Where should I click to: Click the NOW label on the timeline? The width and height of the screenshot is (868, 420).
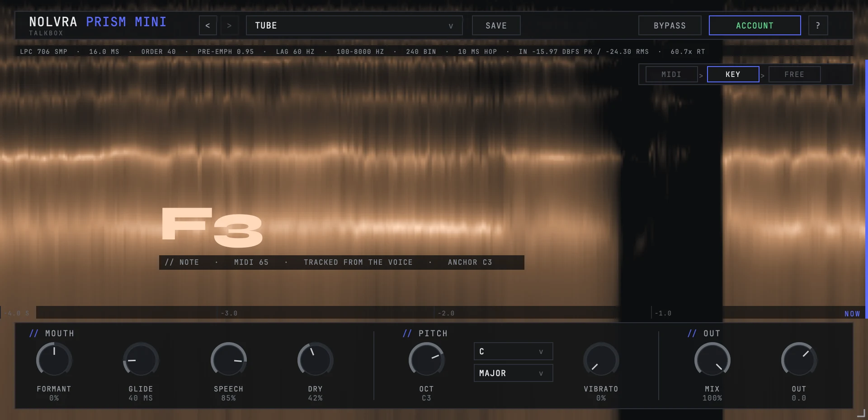coord(852,314)
